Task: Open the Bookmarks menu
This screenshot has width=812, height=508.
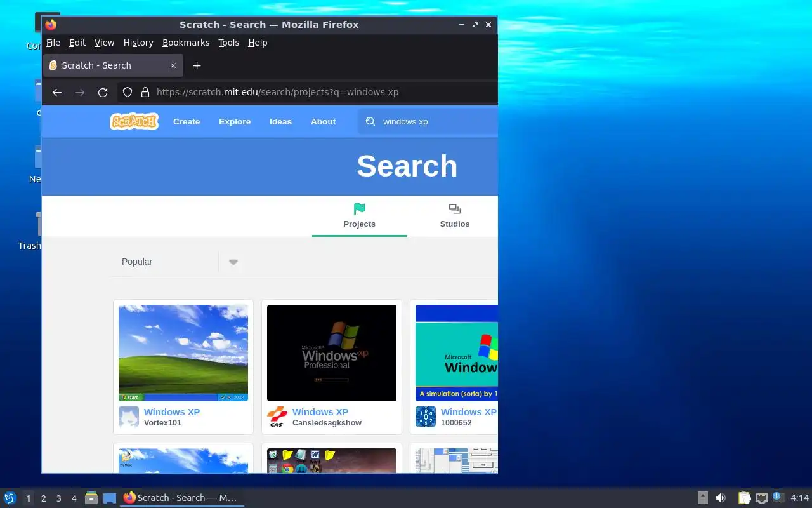Action: coord(186,43)
